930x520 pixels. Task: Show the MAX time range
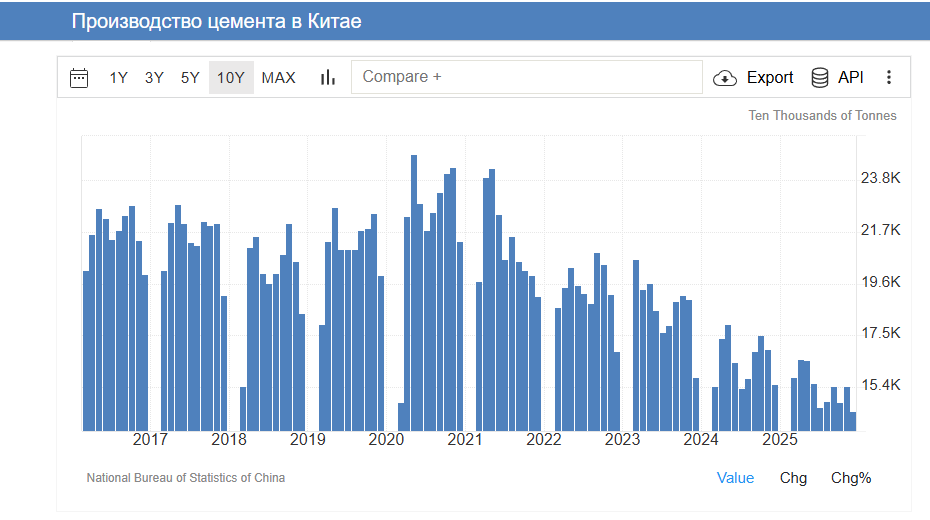[x=279, y=78]
